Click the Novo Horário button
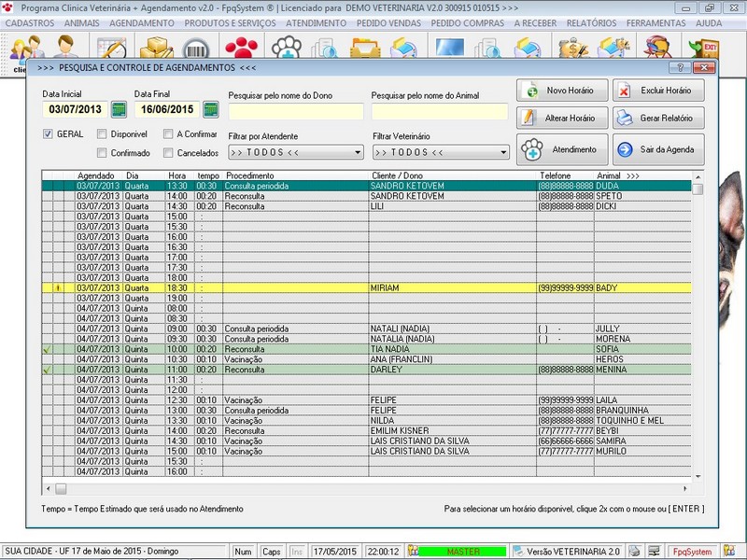 [562, 91]
